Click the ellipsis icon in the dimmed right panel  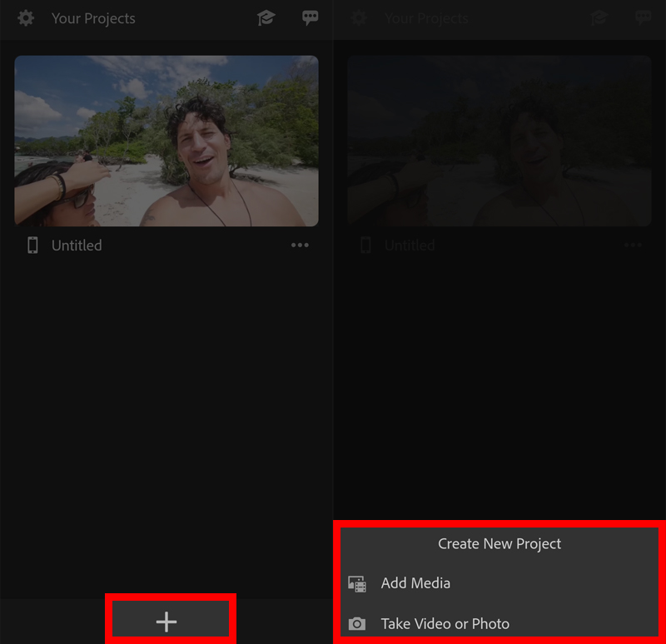pos(633,245)
